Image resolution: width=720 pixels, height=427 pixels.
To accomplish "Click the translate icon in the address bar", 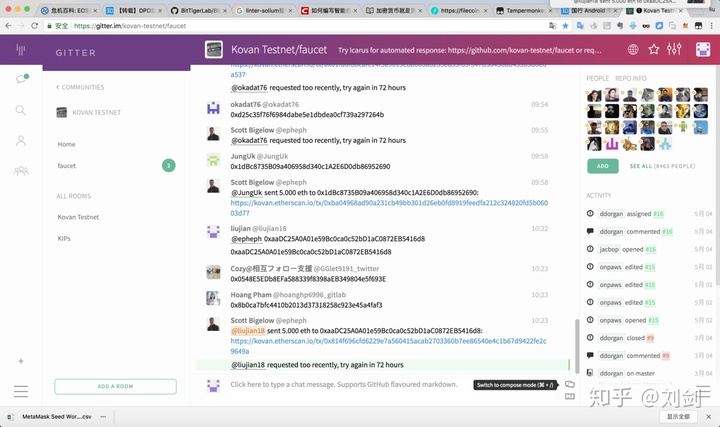I will [x=553, y=26].
